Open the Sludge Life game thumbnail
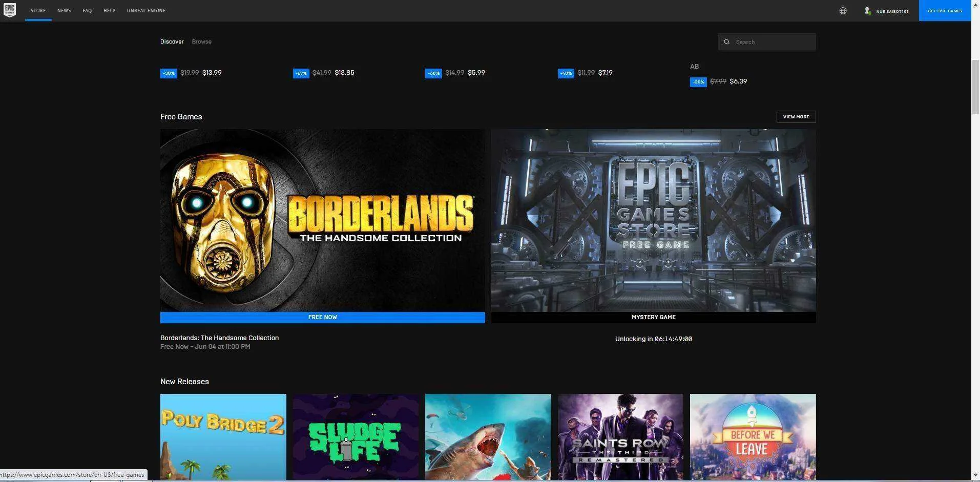This screenshot has height=482, width=980. click(x=356, y=437)
